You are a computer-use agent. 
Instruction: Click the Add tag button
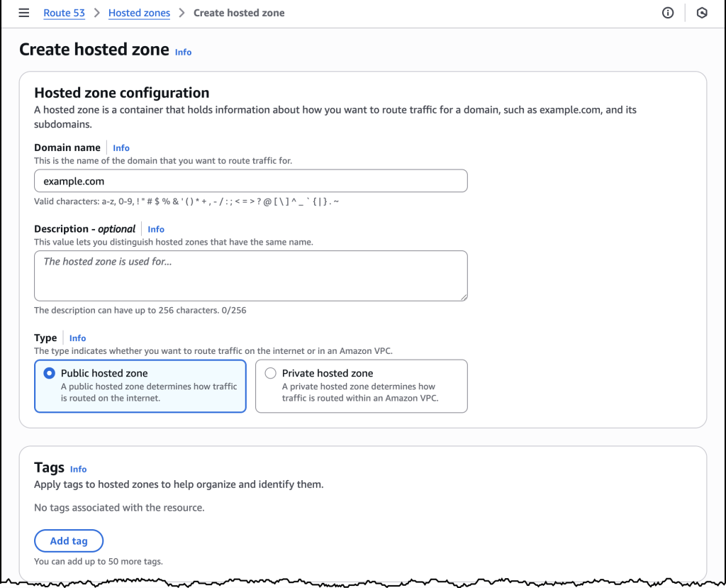69,541
